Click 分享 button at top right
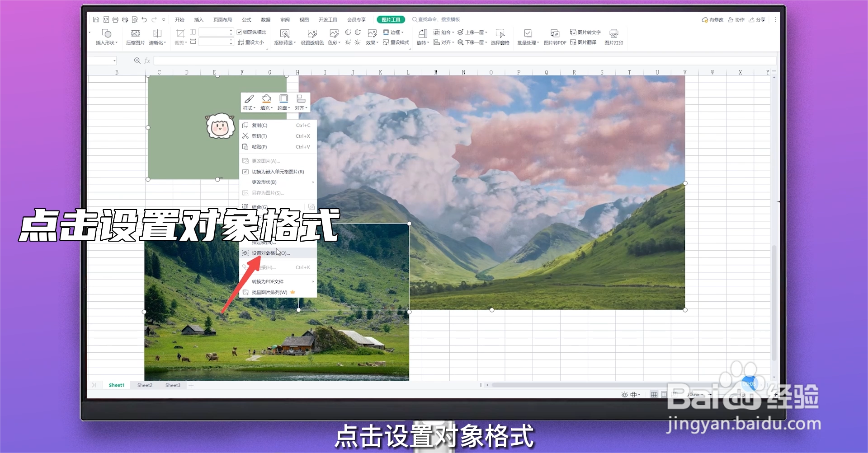This screenshot has width=868, height=453. click(757, 19)
